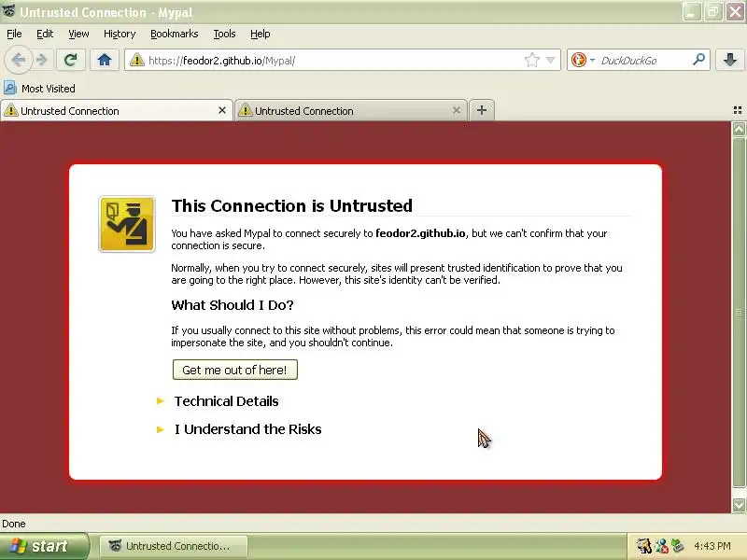Open the Home page button

pyautogui.click(x=105, y=61)
